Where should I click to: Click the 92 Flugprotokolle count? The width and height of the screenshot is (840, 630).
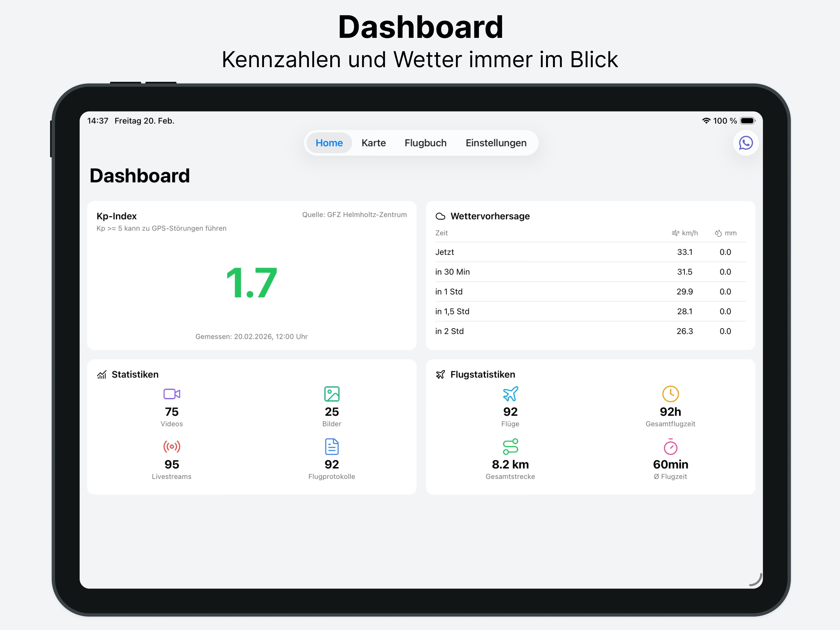pyautogui.click(x=331, y=465)
